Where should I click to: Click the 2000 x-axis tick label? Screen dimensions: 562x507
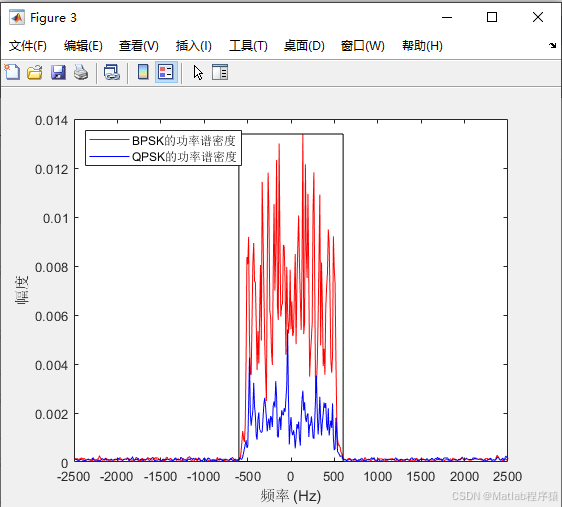tap(464, 477)
